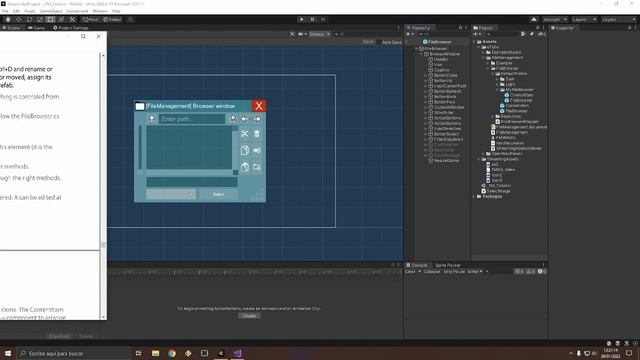Switch to the Project Settings tab
640x360 pixels.
(71, 28)
